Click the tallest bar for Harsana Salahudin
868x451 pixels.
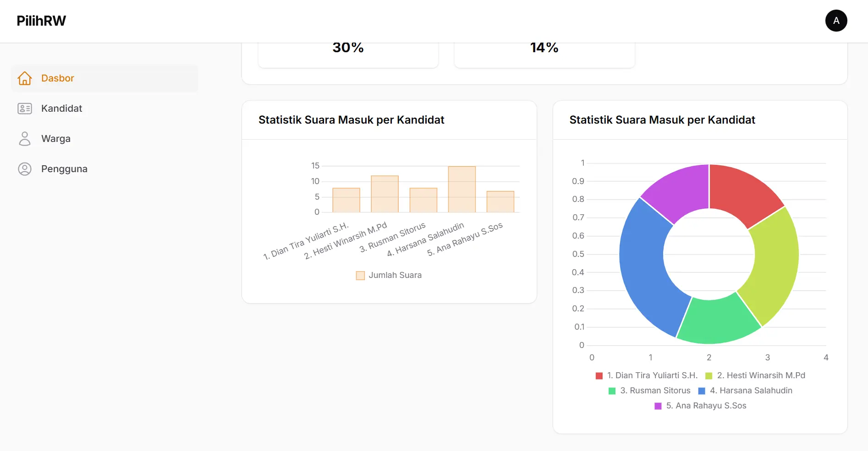[461, 190]
